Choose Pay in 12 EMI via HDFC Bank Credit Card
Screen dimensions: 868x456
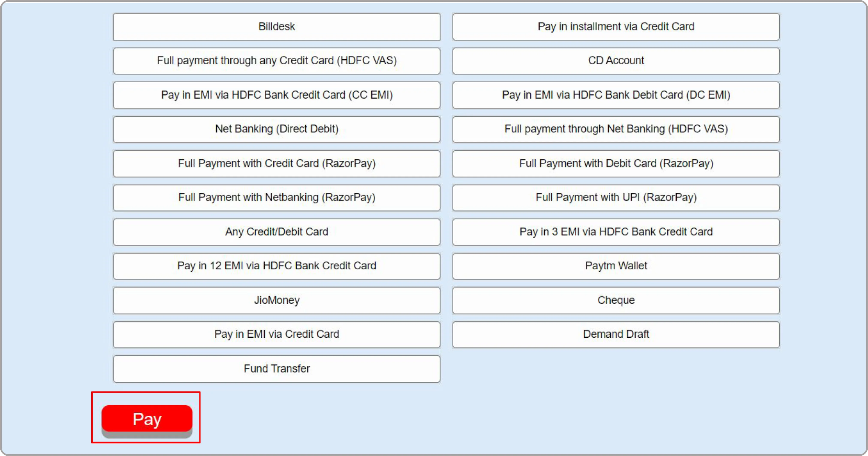(277, 266)
